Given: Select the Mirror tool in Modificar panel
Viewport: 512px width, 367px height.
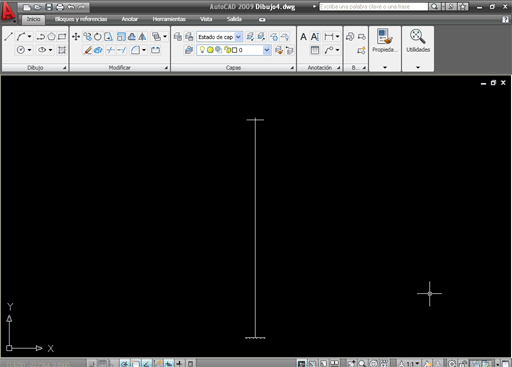Looking at the screenshot, I should click(142, 37).
